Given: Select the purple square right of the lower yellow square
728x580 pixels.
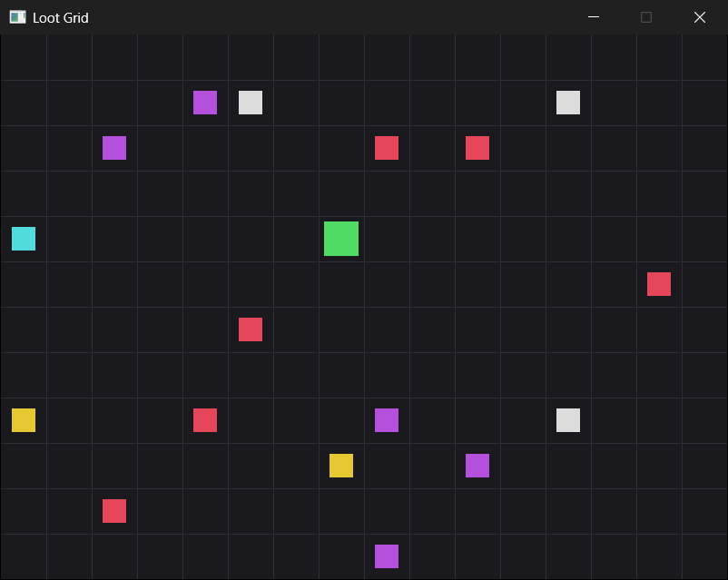Looking at the screenshot, I should [477, 466].
